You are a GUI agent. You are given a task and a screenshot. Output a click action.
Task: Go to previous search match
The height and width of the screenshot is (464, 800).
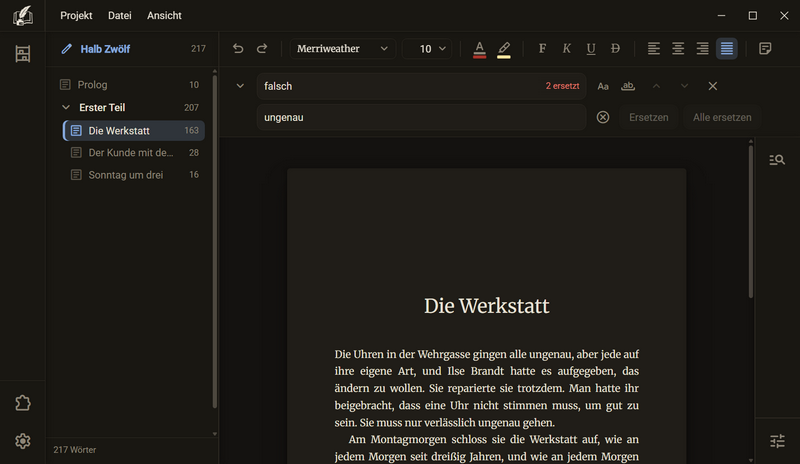pos(657,86)
